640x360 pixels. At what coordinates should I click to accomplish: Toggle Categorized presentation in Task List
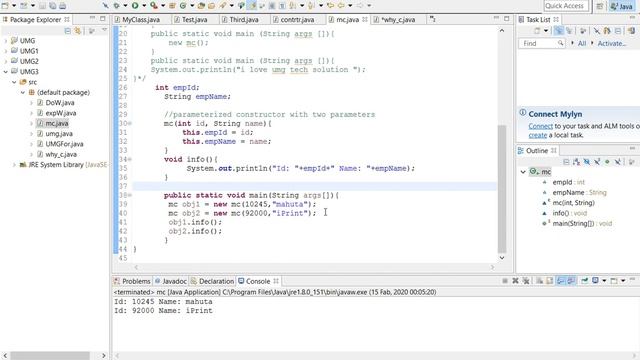pos(558,31)
